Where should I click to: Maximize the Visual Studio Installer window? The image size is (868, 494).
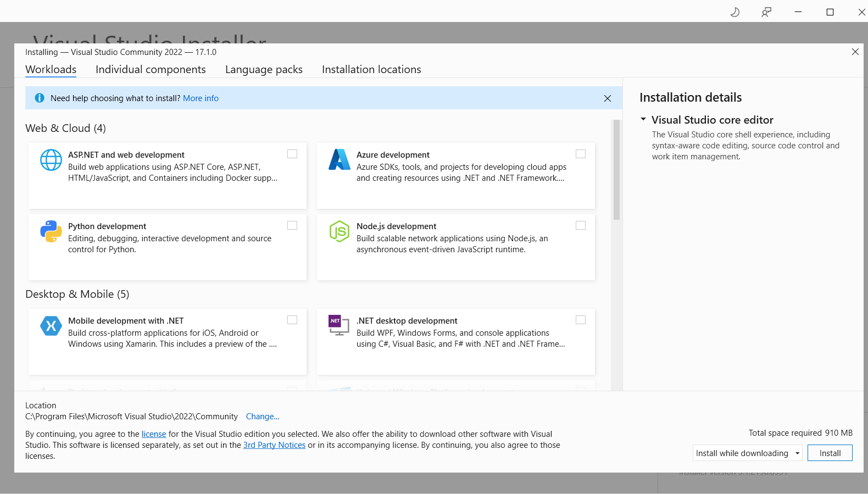830,12
